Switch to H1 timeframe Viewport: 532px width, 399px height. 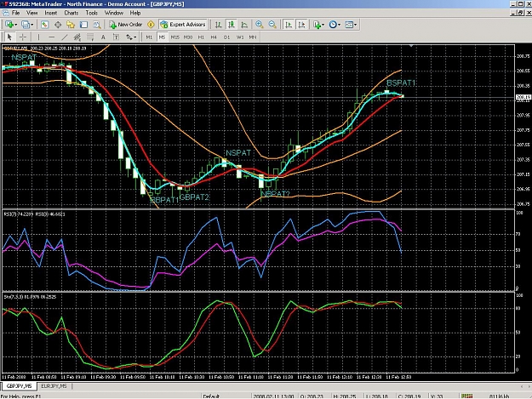201,37
